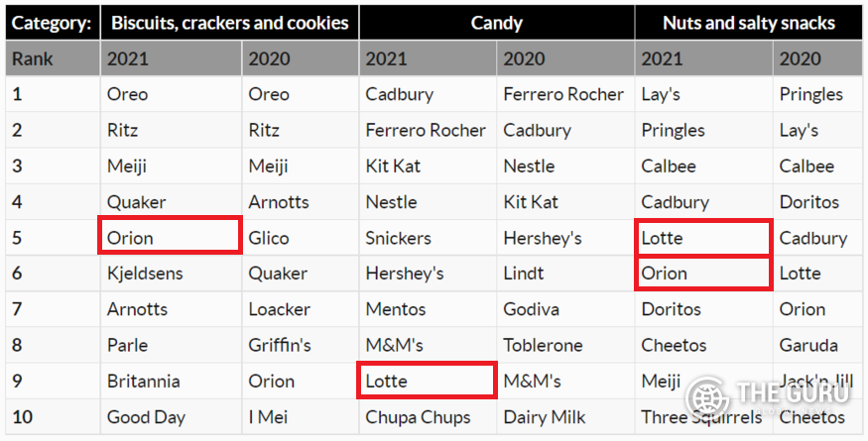The height and width of the screenshot is (441, 868).
Task: Select the Candy category header
Action: click(x=497, y=23)
